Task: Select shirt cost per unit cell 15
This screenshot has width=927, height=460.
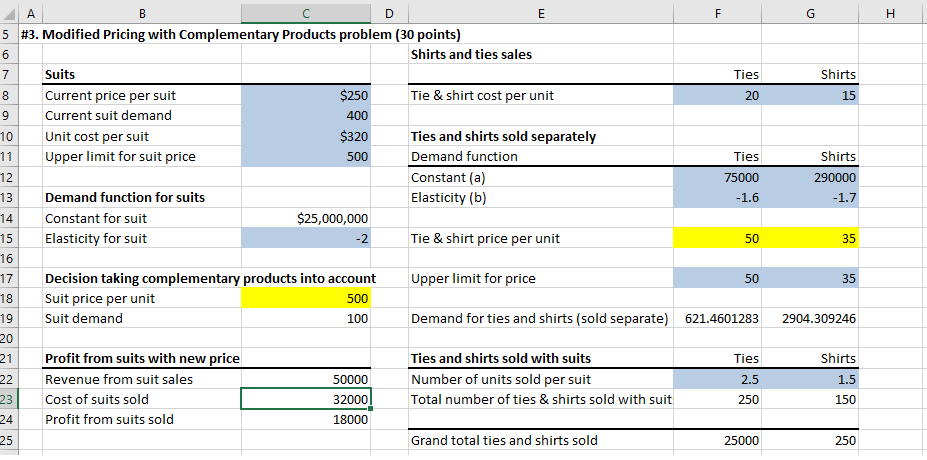Action: [810, 95]
